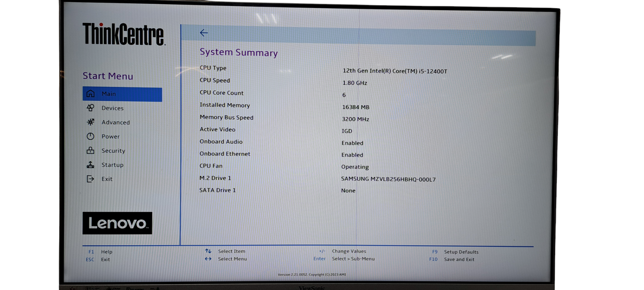The height and width of the screenshot is (290, 644).
Task: Click the Exit door-arrow icon
Action: 90,179
